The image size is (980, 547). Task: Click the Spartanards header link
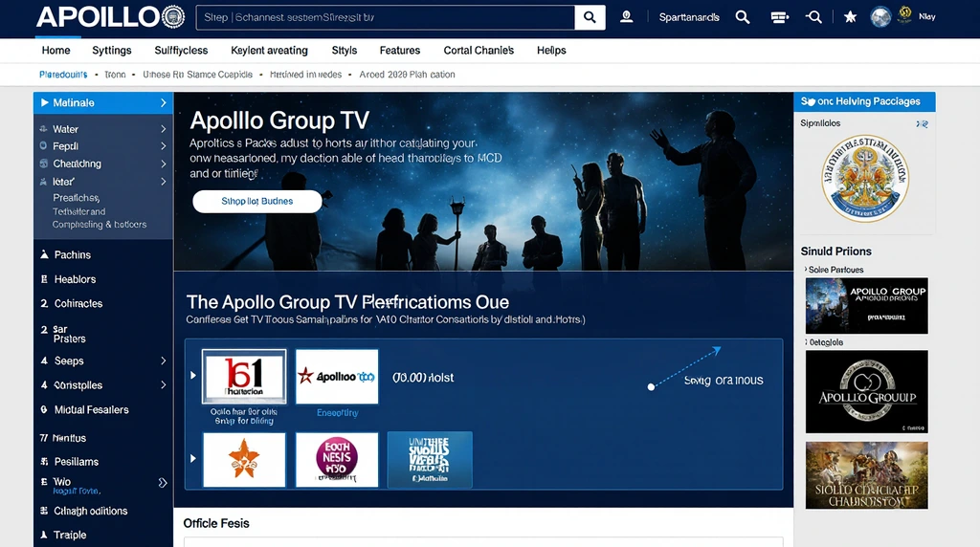coord(689,17)
